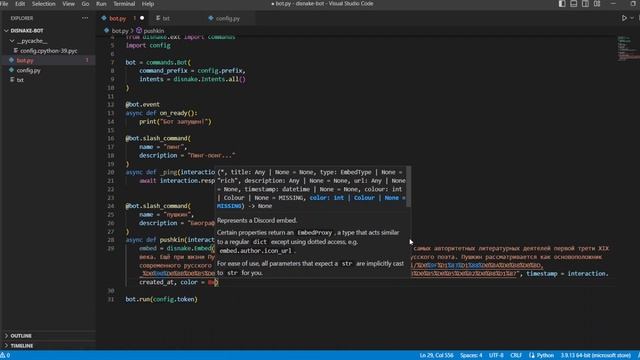Click Ln 29, Col 556 status item
The width and height of the screenshot is (640, 360).
(436, 356)
